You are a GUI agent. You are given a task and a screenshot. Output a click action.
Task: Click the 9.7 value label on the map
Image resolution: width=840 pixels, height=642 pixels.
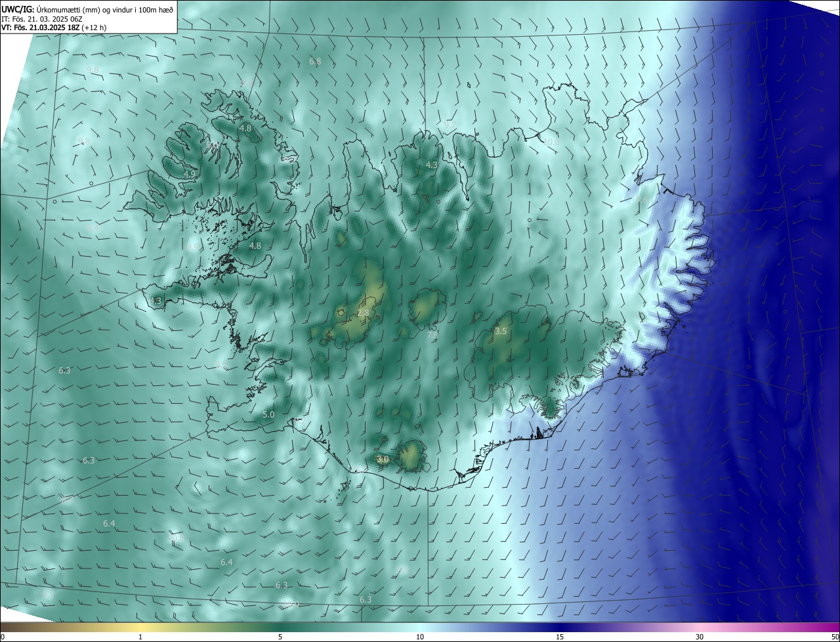coord(450,125)
